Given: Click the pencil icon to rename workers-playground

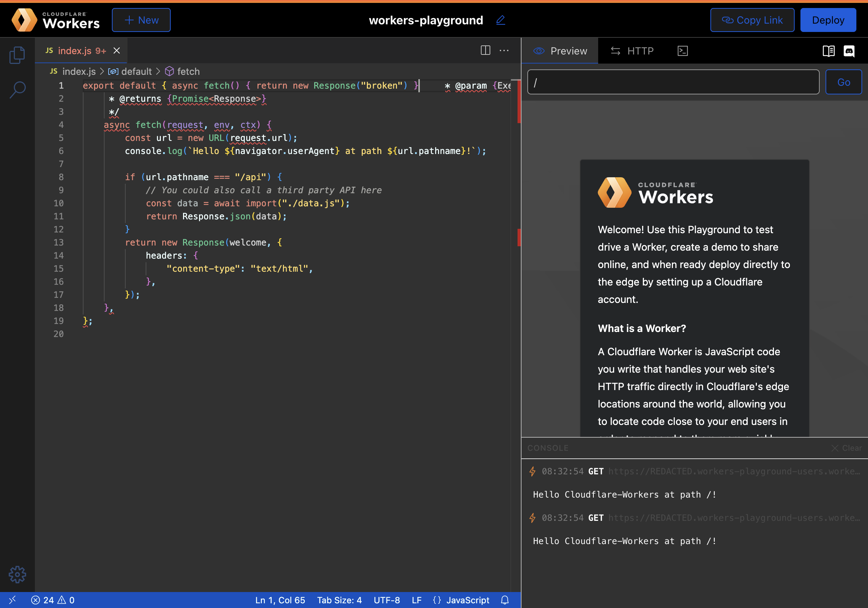Looking at the screenshot, I should pyautogui.click(x=500, y=20).
